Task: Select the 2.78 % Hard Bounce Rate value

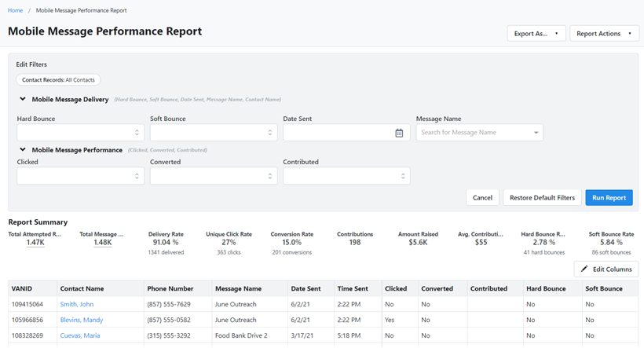Action: (543, 243)
